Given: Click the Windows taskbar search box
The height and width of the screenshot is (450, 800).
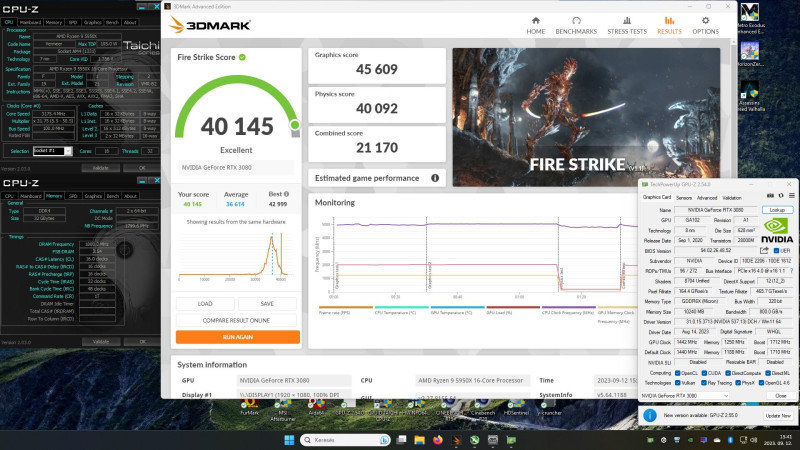Looking at the screenshot, I should 345,440.
